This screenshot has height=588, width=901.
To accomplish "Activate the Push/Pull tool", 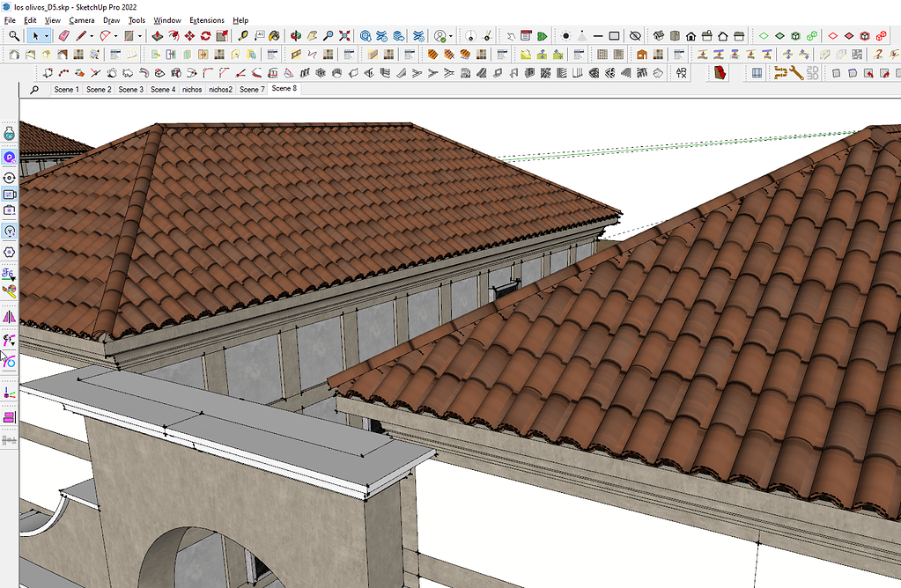I will coord(159,36).
